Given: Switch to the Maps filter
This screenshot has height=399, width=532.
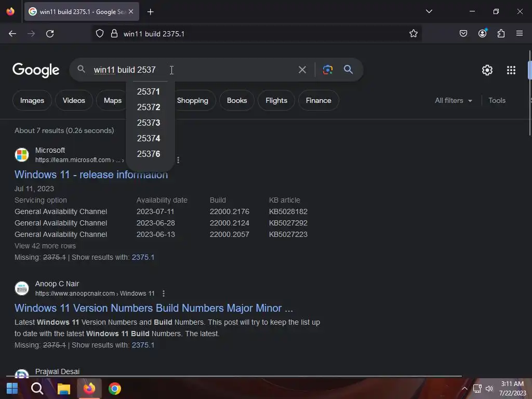Looking at the screenshot, I should [113, 100].
